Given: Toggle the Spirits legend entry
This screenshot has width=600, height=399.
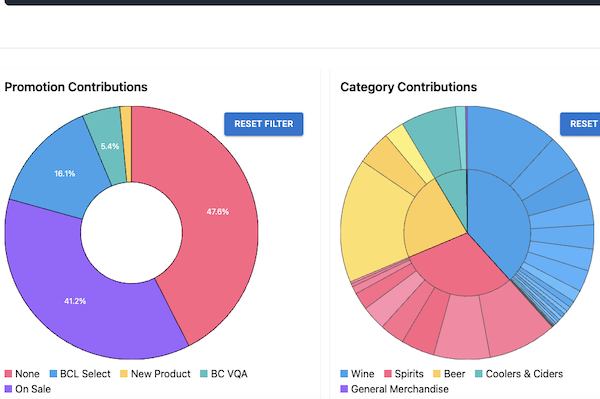Looking at the screenshot, I should click(404, 374).
